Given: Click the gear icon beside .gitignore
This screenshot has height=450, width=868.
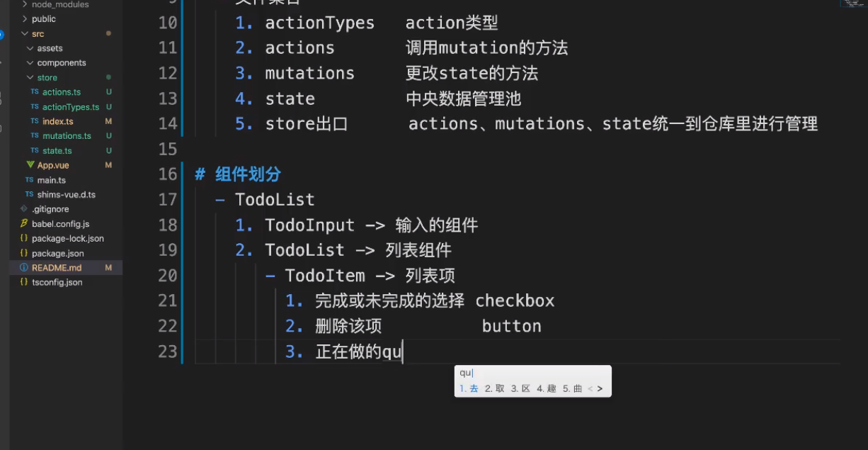Looking at the screenshot, I should (24, 208).
